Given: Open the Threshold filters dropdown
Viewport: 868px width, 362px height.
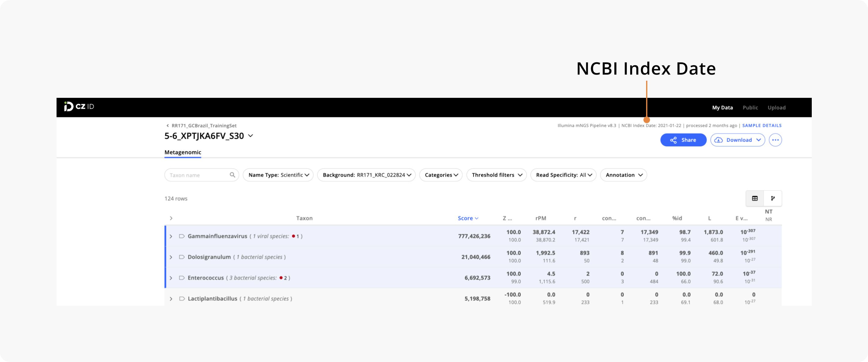Looking at the screenshot, I should point(496,175).
